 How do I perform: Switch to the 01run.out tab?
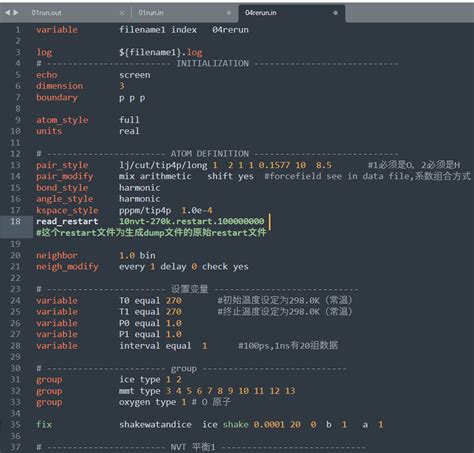pos(47,13)
